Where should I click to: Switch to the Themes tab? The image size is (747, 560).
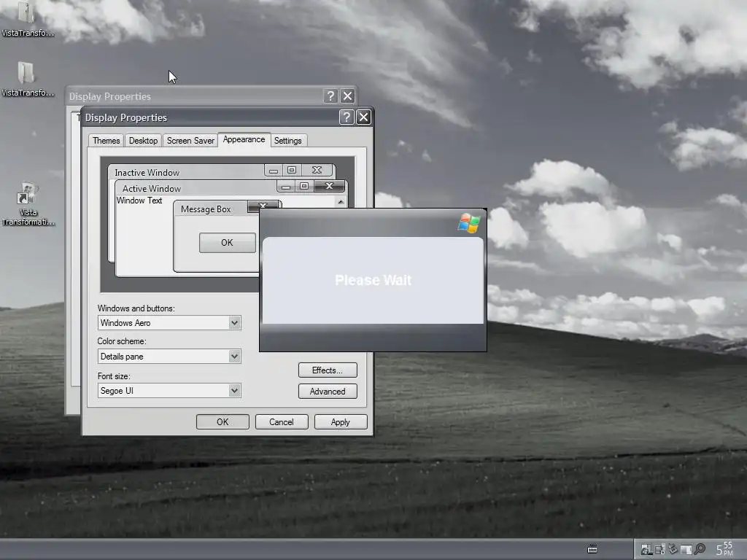(x=107, y=141)
